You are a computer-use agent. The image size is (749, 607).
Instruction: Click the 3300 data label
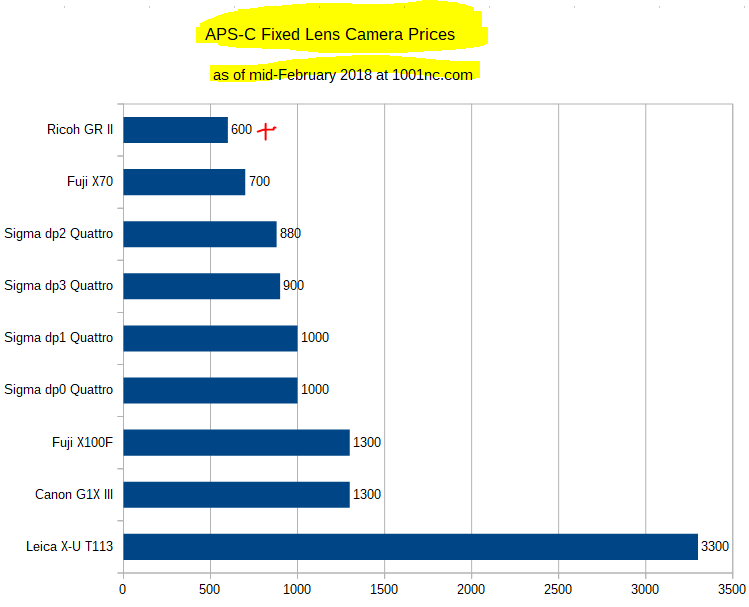click(715, 546)
